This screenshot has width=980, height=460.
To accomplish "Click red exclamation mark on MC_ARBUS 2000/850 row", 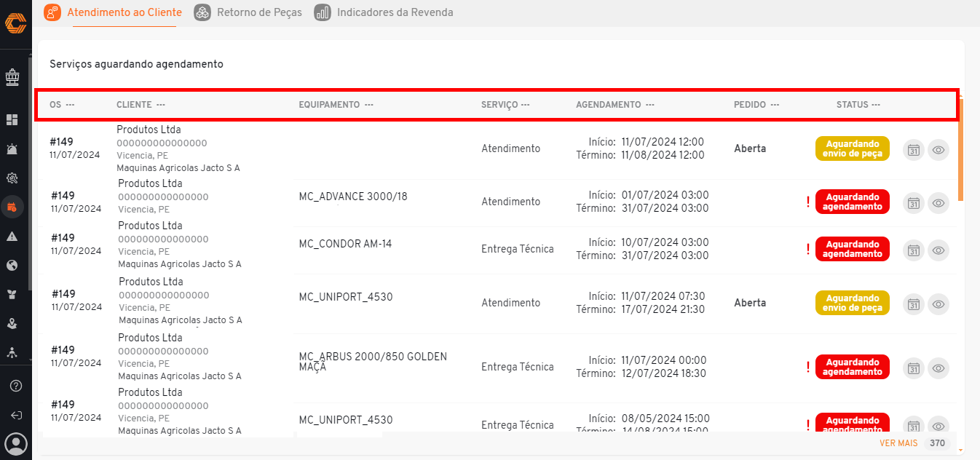I will (x=808, y=367).
